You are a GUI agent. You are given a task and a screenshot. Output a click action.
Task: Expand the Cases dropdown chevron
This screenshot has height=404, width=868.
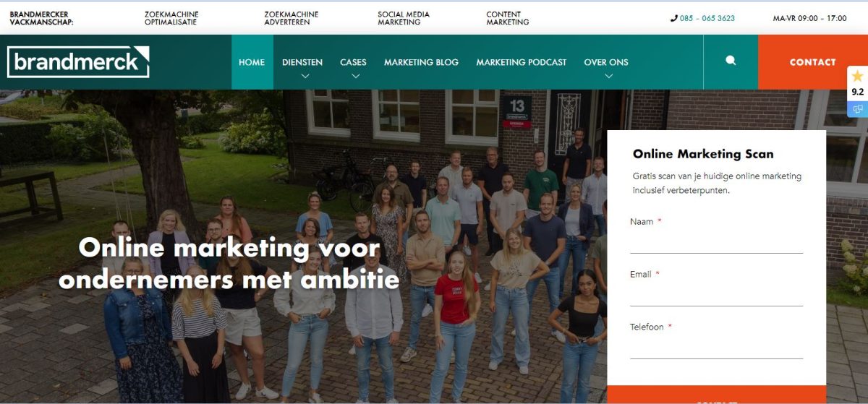[x=355, y=76]
